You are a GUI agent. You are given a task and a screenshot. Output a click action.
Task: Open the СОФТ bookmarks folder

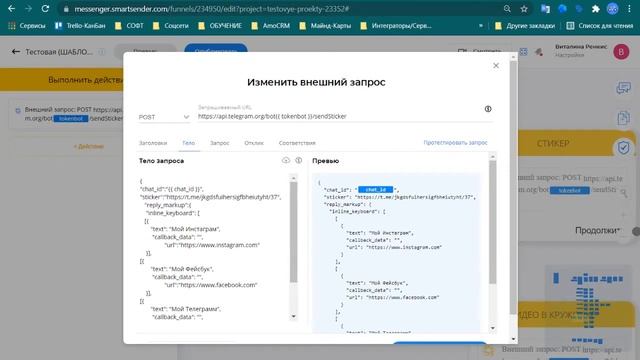pyautogui.click(x=129, y=26)
